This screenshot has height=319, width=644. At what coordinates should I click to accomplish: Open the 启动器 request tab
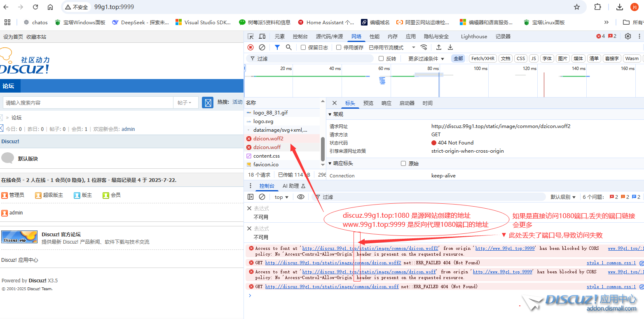[x=407, y=103]
